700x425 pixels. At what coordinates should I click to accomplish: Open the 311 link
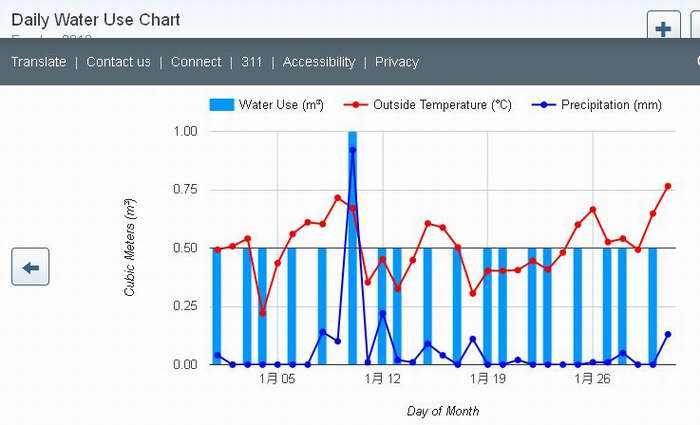[x=252, y=62]
